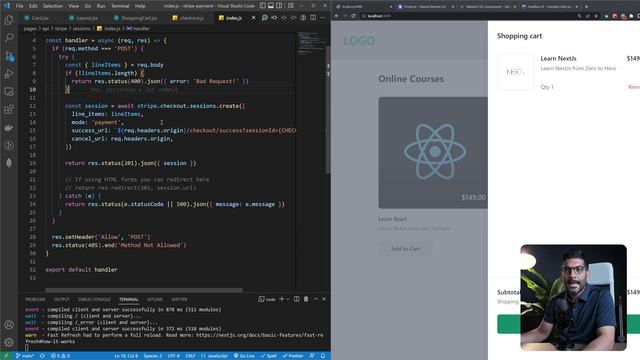Maximize the terminal panel with chevron up
This screenshot has height=360, width=640.
316,299
